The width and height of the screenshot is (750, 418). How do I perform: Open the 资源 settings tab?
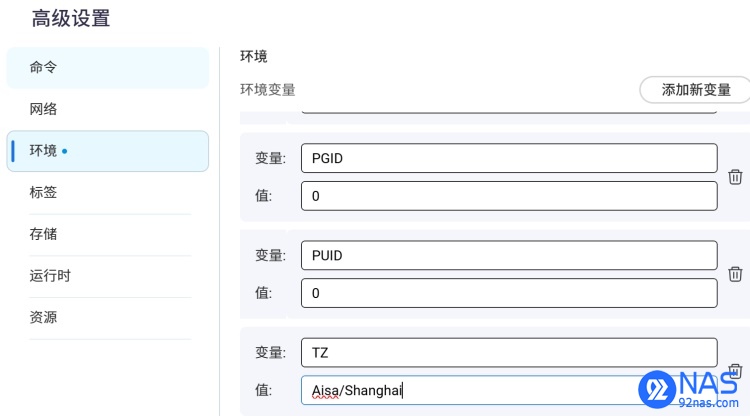coord(108,317)
